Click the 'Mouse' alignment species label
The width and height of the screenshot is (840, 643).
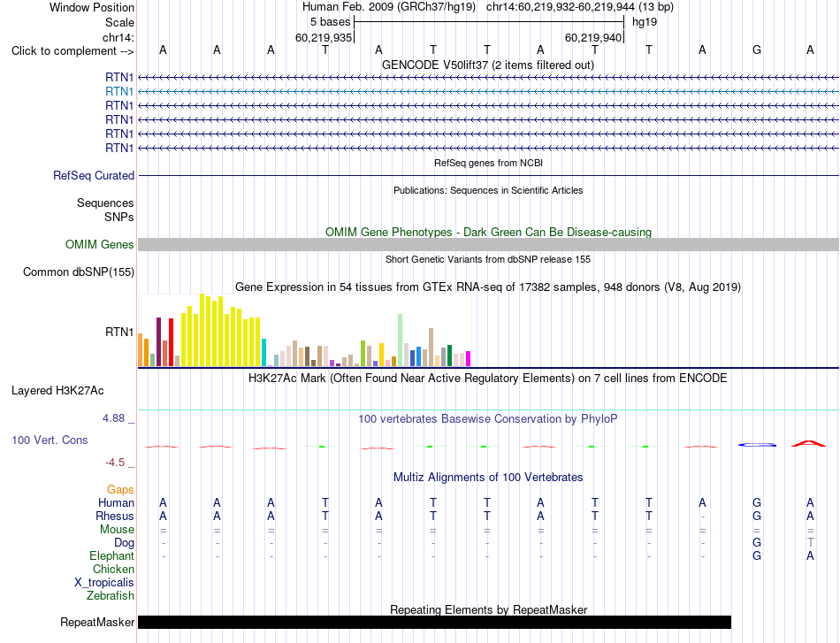pyautogui.click(x=117, y=530)
